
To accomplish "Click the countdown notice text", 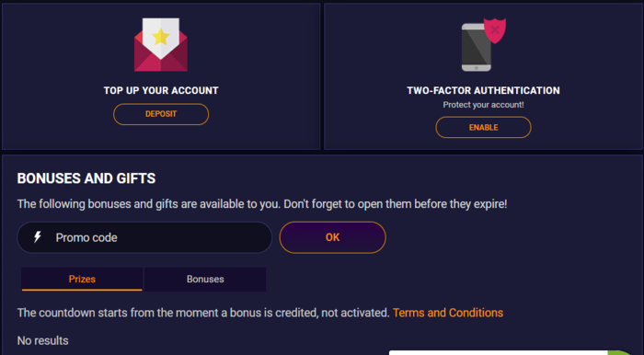I will (203, 313).
